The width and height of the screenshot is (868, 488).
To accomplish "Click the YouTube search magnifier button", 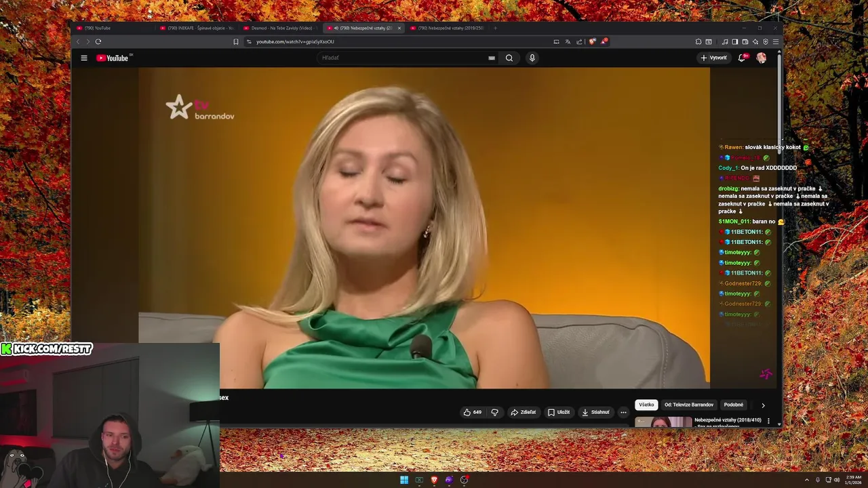I will (x=509, y=58).
